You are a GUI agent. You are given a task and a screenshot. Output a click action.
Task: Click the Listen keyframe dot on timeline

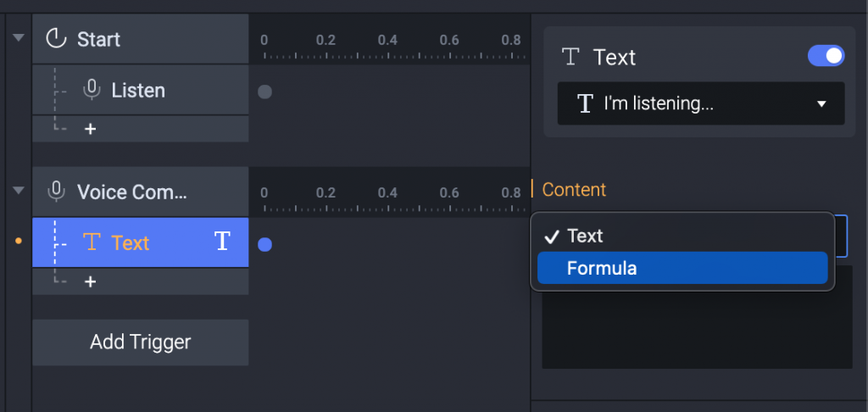point(264,92)
